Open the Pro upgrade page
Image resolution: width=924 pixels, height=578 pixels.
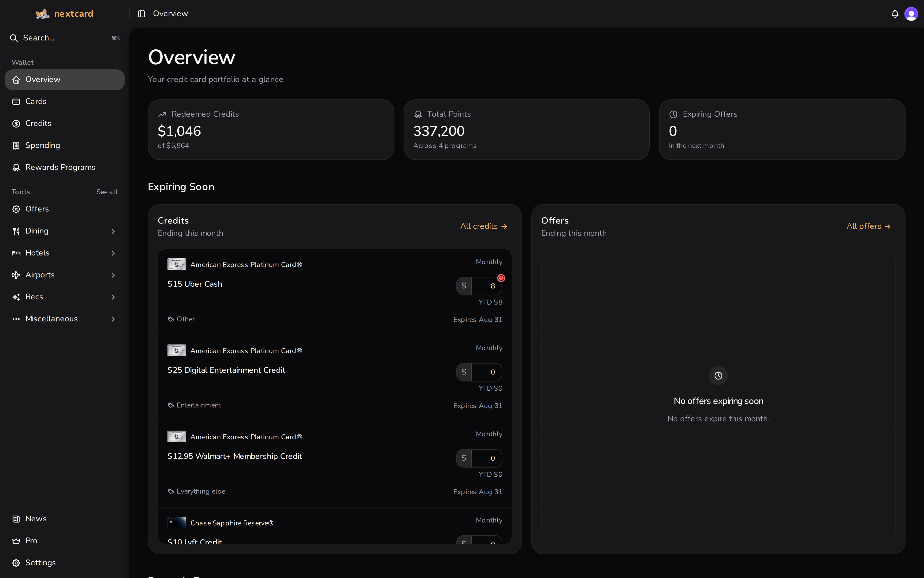(x=64, y=541)
